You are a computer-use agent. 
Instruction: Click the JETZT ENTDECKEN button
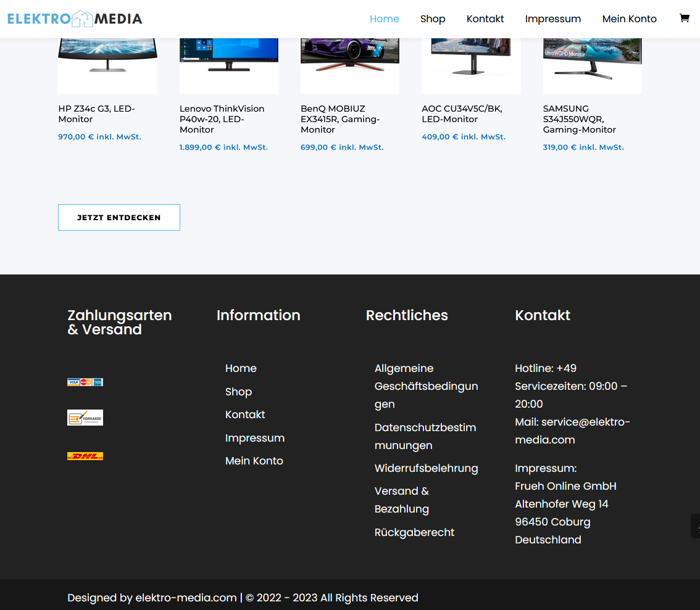(x=119, y=218)
